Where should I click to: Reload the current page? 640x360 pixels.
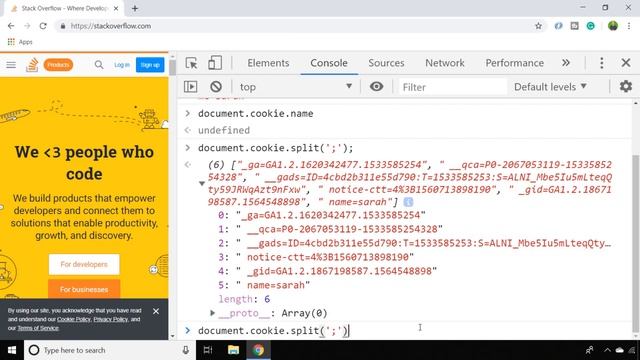point(43,26)
